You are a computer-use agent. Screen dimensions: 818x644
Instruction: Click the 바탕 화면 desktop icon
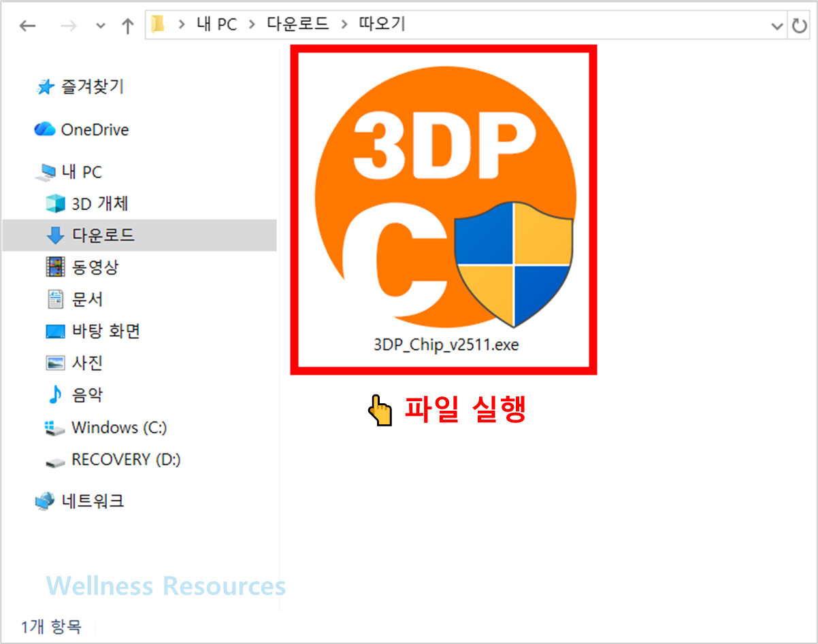click(55, 331)
